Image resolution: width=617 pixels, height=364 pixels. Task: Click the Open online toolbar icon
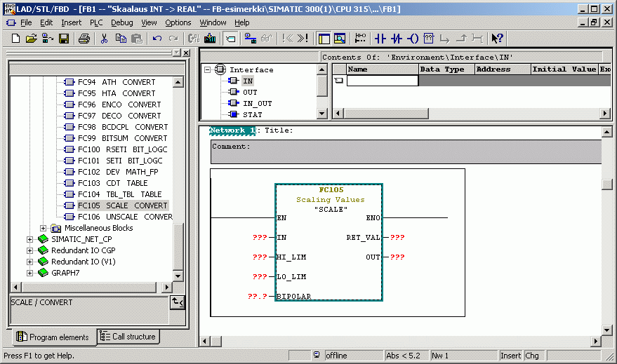[48, 39]
